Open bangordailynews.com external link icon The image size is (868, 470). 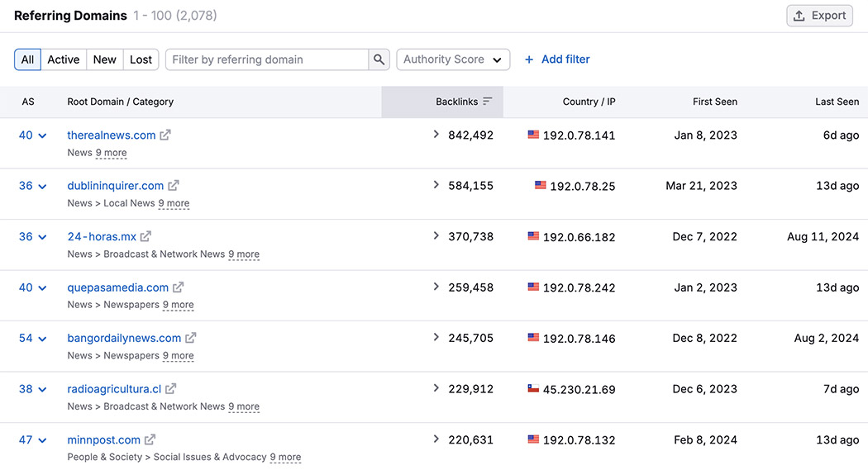tap(190, 338)
